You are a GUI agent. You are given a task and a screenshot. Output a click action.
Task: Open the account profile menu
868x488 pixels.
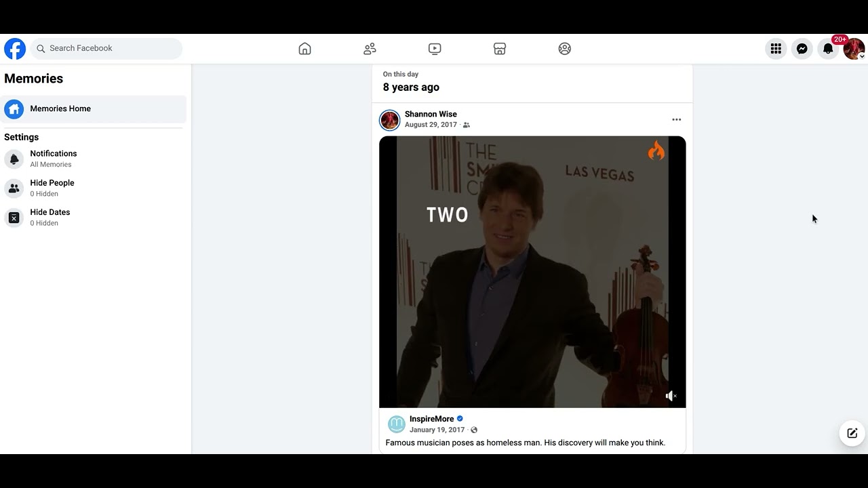pyautogui.click(x=854, y=49)
